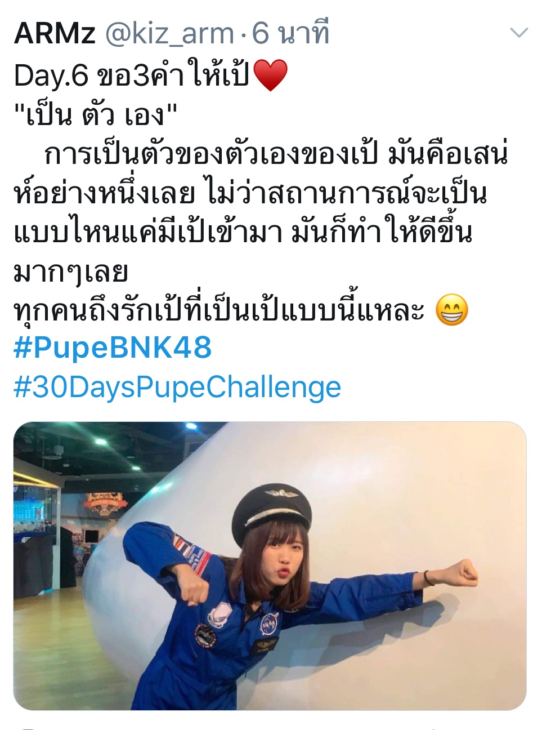The image size is (560, 730).
Task: Open the #PupeBNK48 hashtag
Action: (x=113, y=348)
